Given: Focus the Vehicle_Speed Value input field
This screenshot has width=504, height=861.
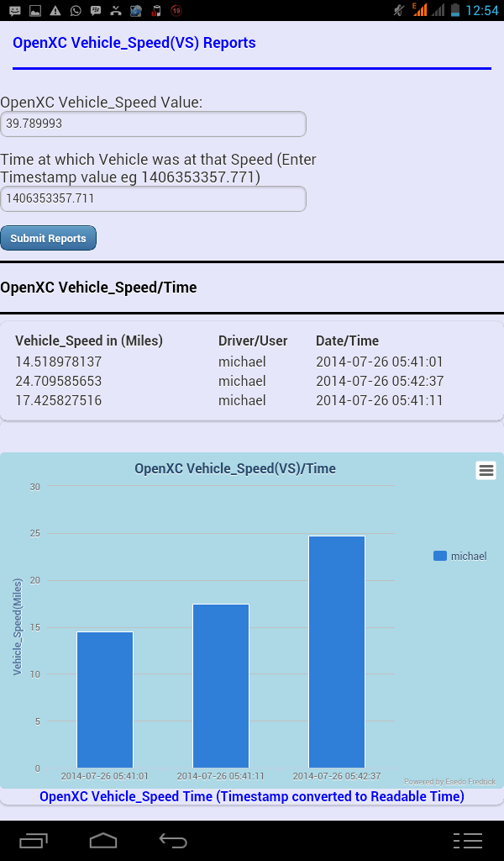Looking at the screenshot, I should [x=153, y=124].
